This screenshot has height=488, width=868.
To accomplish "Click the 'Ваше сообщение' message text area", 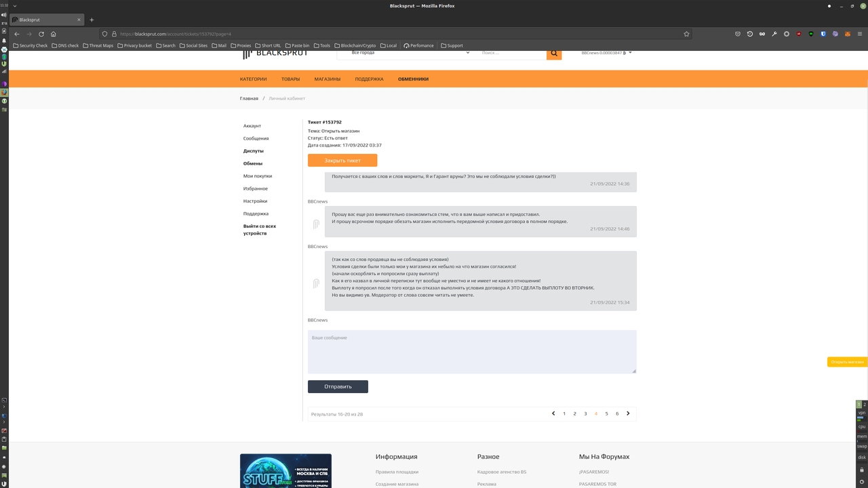I will 472,352.
